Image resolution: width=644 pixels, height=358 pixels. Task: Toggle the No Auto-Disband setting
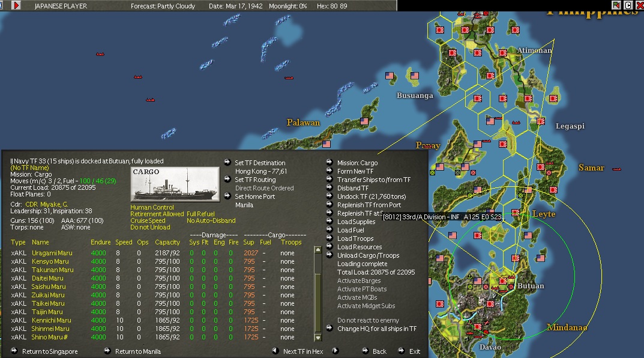(x=211, y=220)
